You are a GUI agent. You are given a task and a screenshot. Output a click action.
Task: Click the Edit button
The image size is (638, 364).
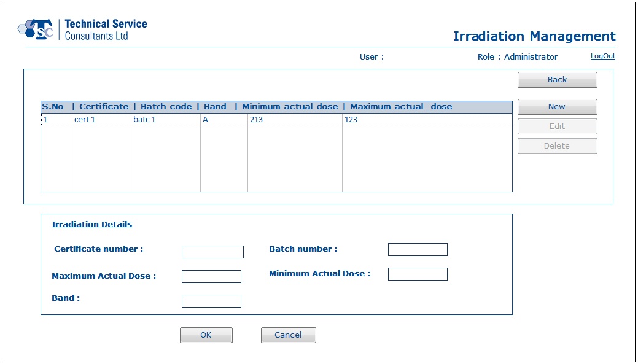point(557,126)
